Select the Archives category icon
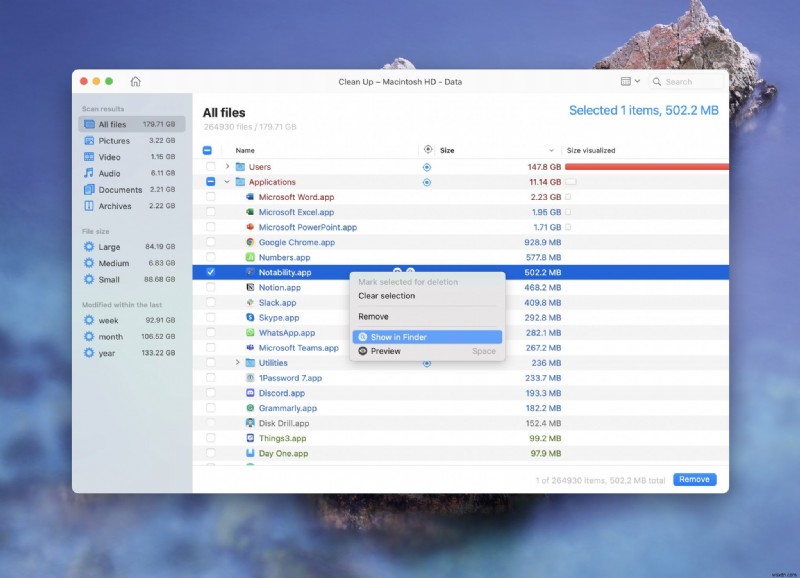This screenshot has height=578, width=800. (x=90, y=206)
